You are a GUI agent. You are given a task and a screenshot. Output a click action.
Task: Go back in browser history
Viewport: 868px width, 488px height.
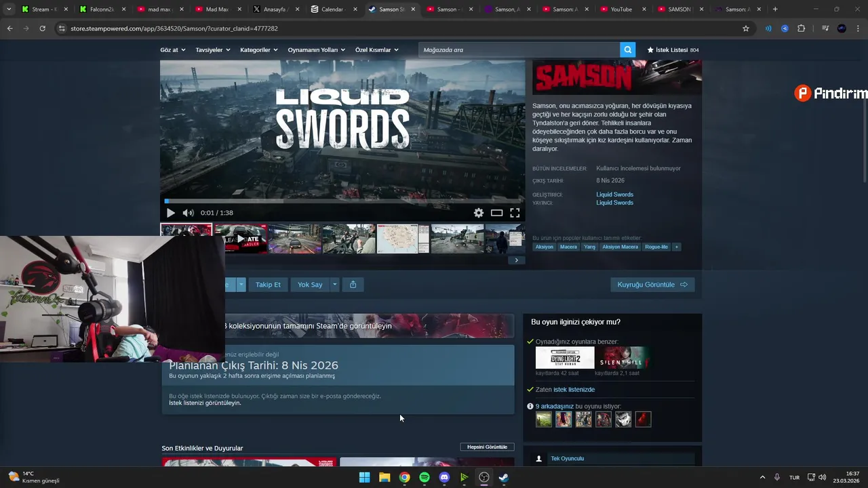[x=9, y=28]
